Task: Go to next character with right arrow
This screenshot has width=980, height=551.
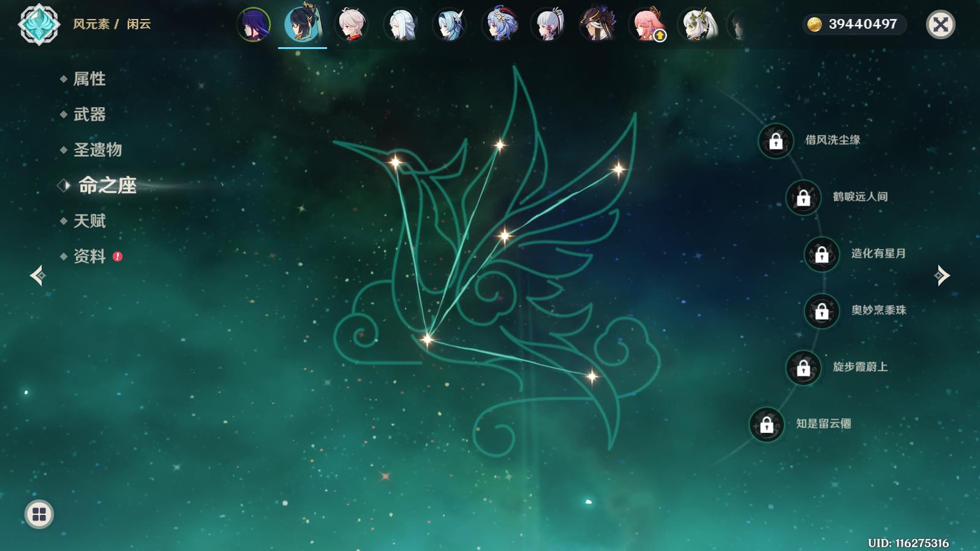Action: [942, 275]
